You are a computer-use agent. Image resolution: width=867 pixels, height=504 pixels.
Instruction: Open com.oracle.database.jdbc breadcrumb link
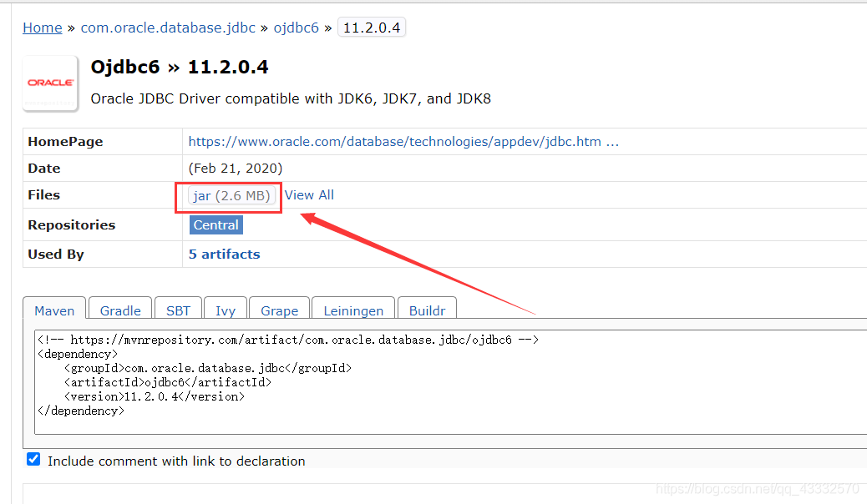click(168, 28)
